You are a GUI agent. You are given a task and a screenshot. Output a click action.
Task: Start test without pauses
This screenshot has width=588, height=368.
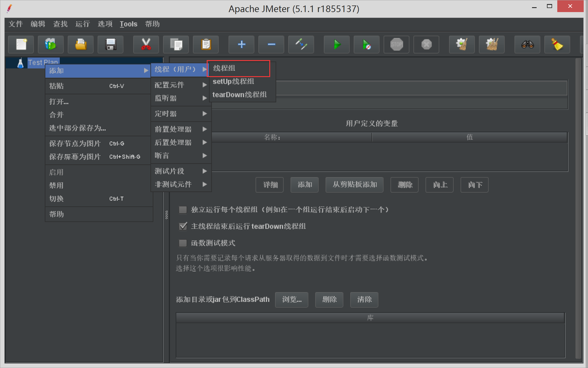pos(367,45)
